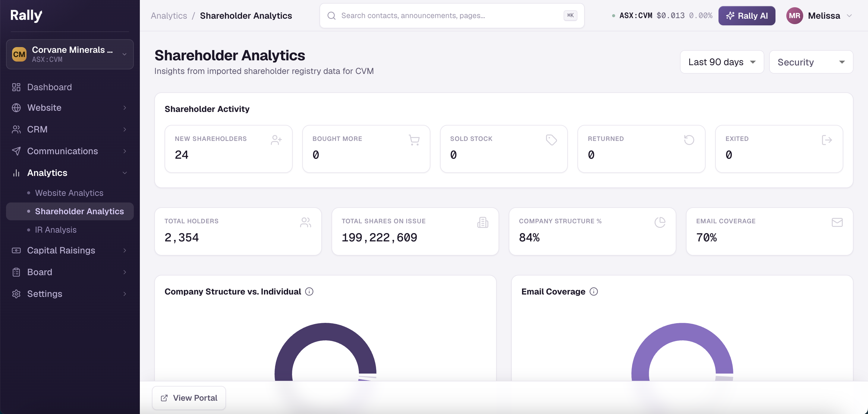Image resolution: width=868 pixels, height=414 pixels.
Task: Open the Security filter dropdown
Action: pyautogui.click(x=811, y=62)
